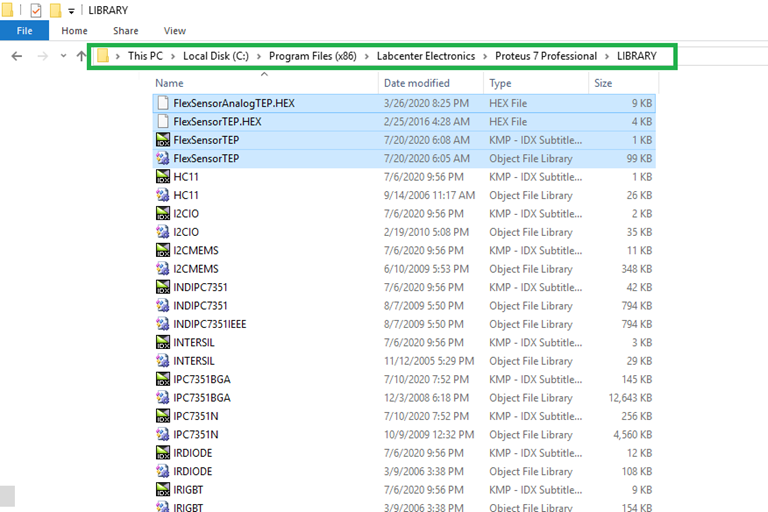This screenshot has width=768, height=512.
Task: Select the FlexSensorAnalogTEP.HEX file icon
Action: tap(163, 103)
